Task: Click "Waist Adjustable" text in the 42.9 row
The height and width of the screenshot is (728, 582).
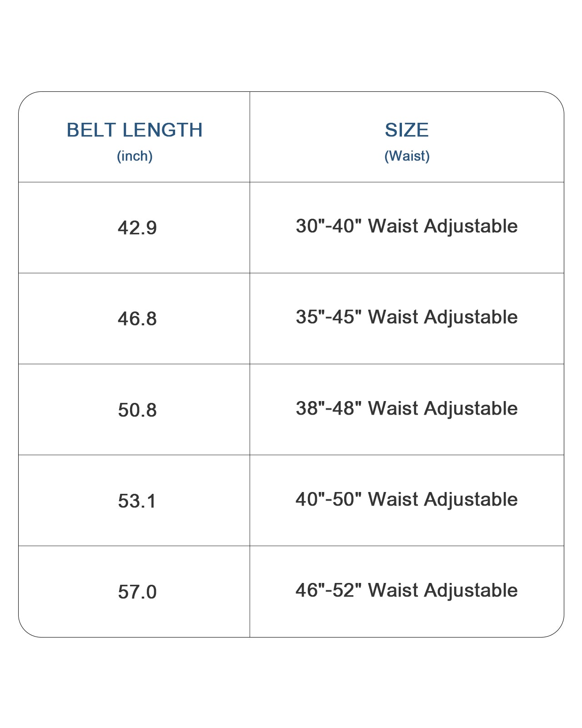Action: (442, 226)
